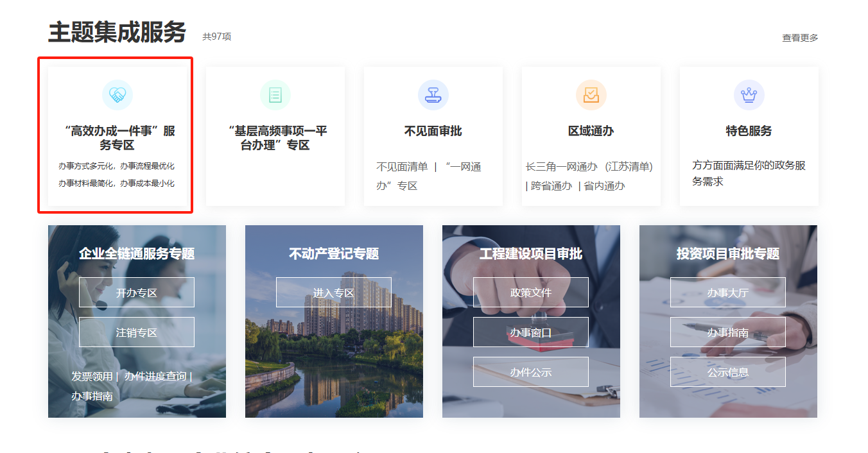The image size is (868, 453).
Task: Open 查看更多 link
Action: [800, 38]
